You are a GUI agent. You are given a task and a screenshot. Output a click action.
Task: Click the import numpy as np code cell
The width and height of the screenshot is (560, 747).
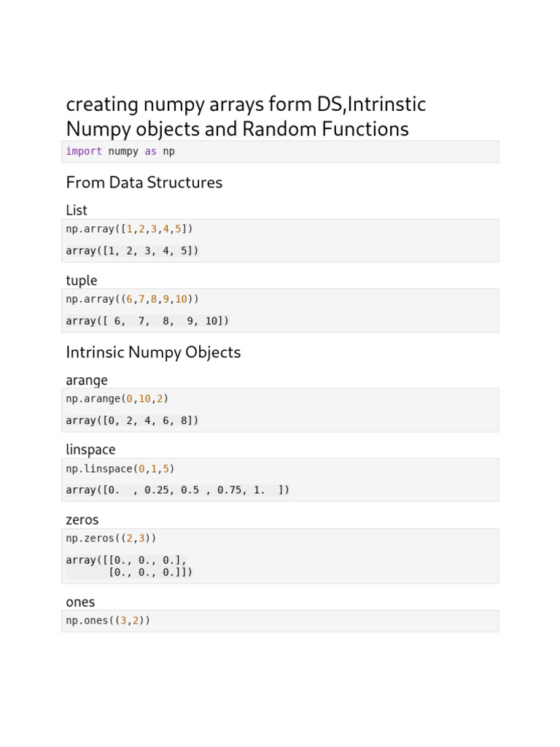click(120, 152)
